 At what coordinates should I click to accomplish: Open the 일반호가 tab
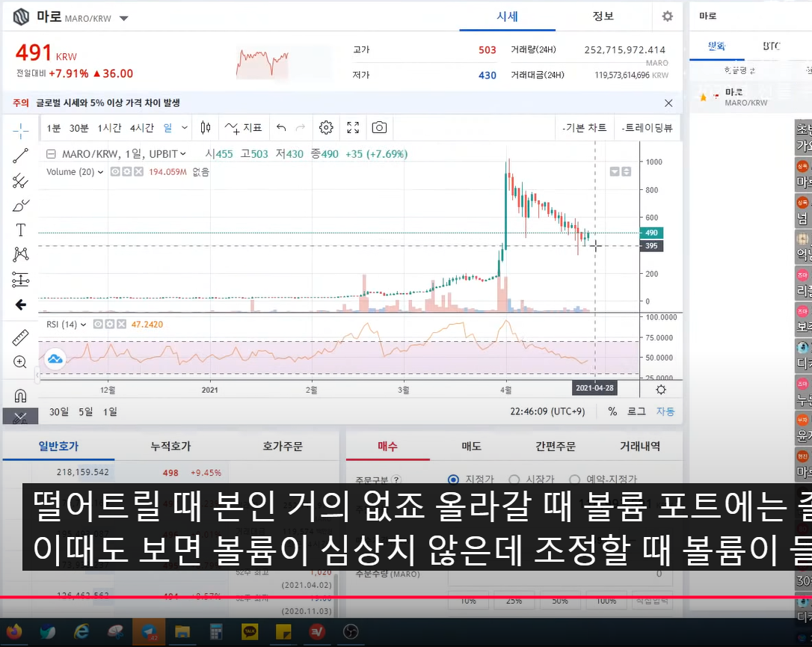pyautogui.click(x=58, y=446)
